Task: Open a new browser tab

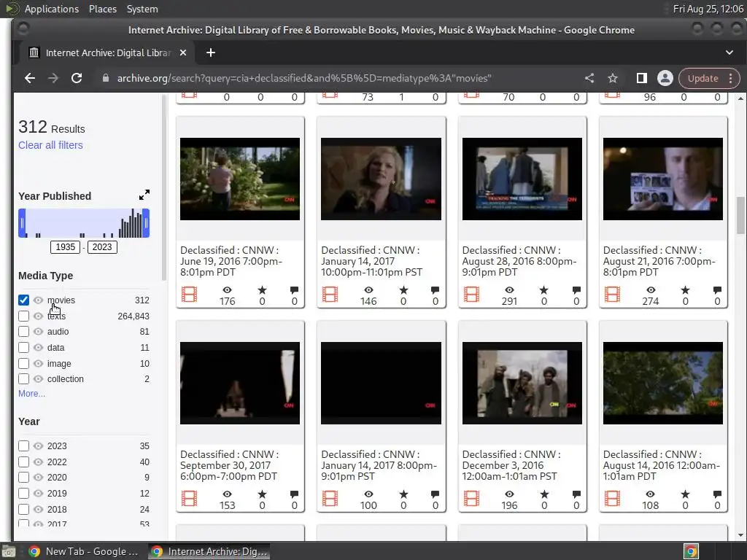Action: [211, 52]
